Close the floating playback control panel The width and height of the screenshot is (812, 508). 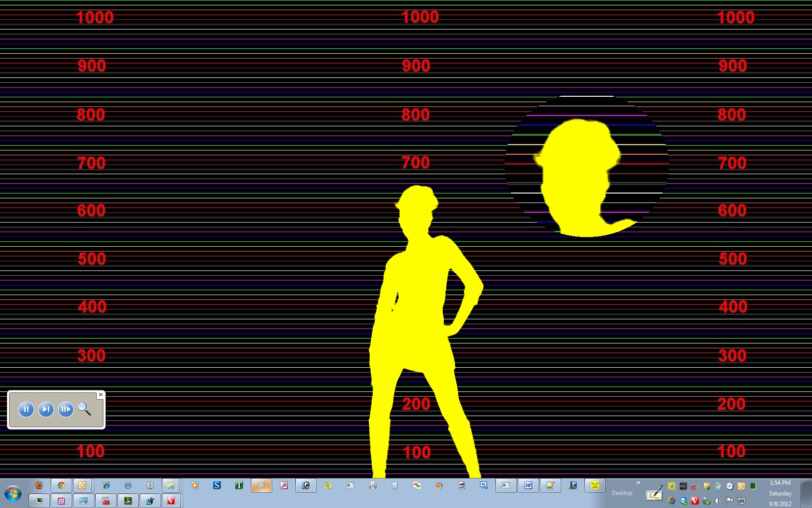pos(101,395)
